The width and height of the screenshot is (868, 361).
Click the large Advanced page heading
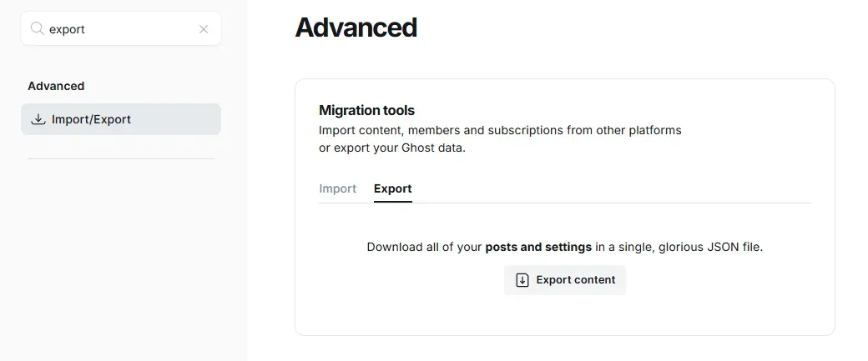pos(356,28)
